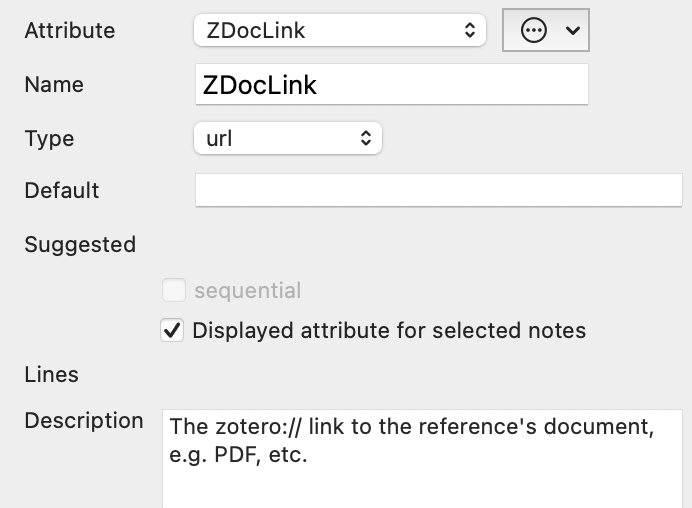Click the Type label
692x508 pixels.
[x=49, y=139]
